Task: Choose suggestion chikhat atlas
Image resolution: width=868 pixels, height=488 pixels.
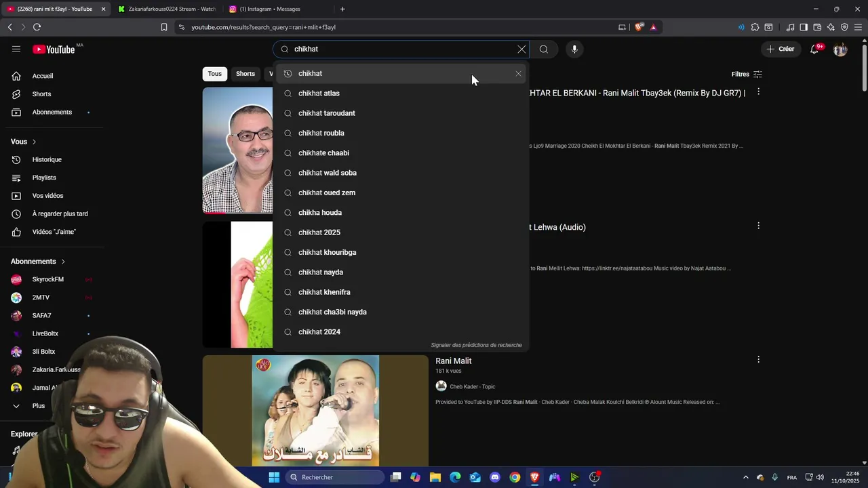Action: (x=400, y=94)
